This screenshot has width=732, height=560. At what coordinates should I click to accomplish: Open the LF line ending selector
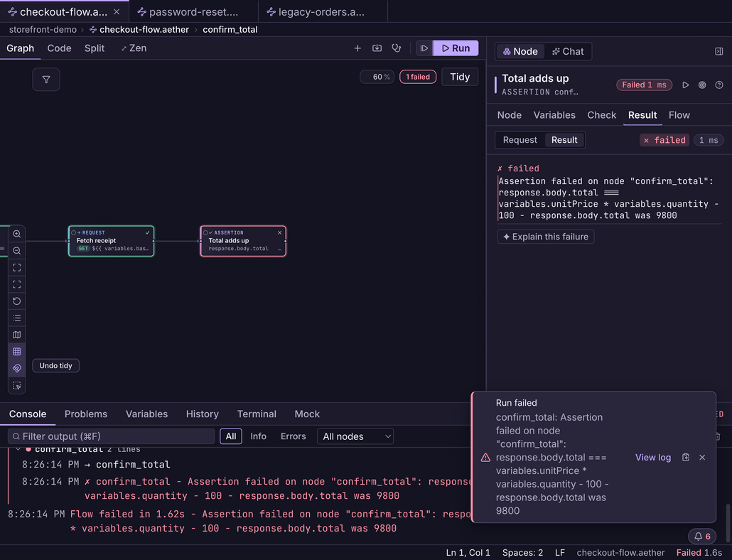[x=560, y=552]
